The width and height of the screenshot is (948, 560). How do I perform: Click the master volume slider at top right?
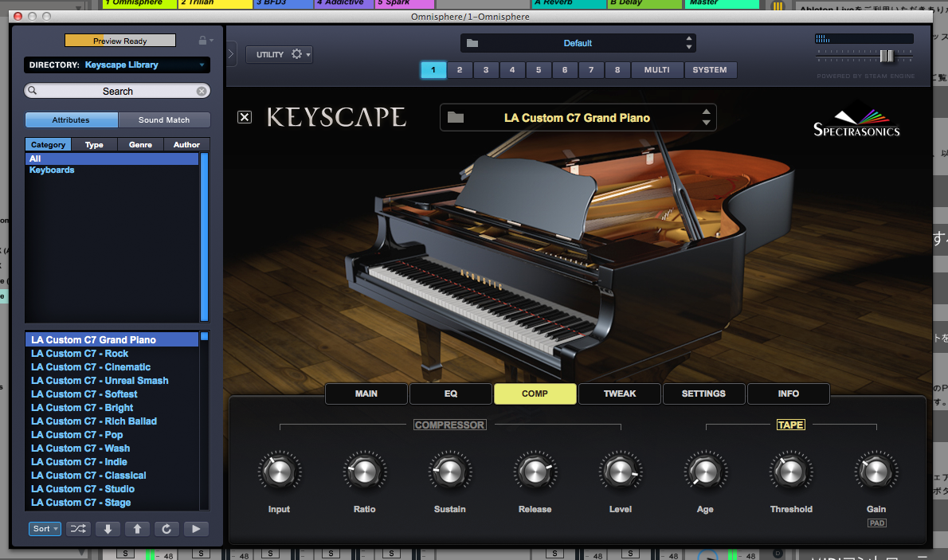886,56
